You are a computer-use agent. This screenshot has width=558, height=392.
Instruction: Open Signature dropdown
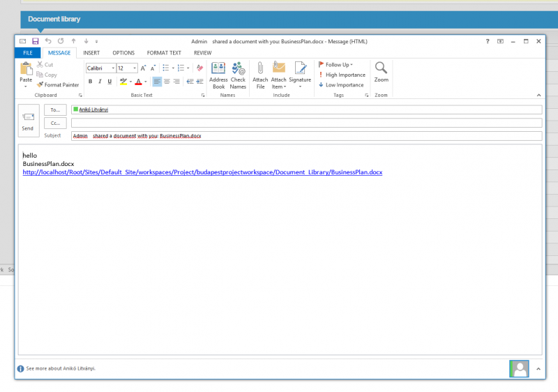tap(300, 75)
